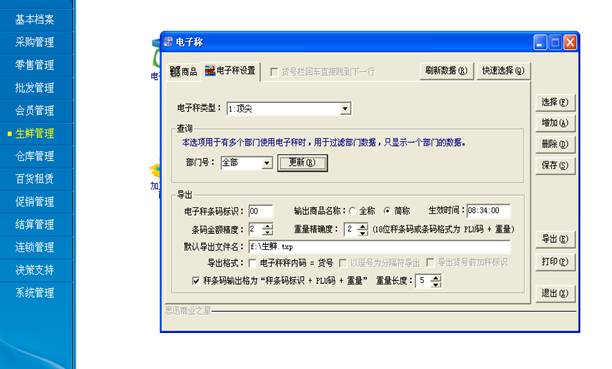Open the 电子秤设置 tab
The height and width of the screenshot is (369, 612).
coord(230,71)
